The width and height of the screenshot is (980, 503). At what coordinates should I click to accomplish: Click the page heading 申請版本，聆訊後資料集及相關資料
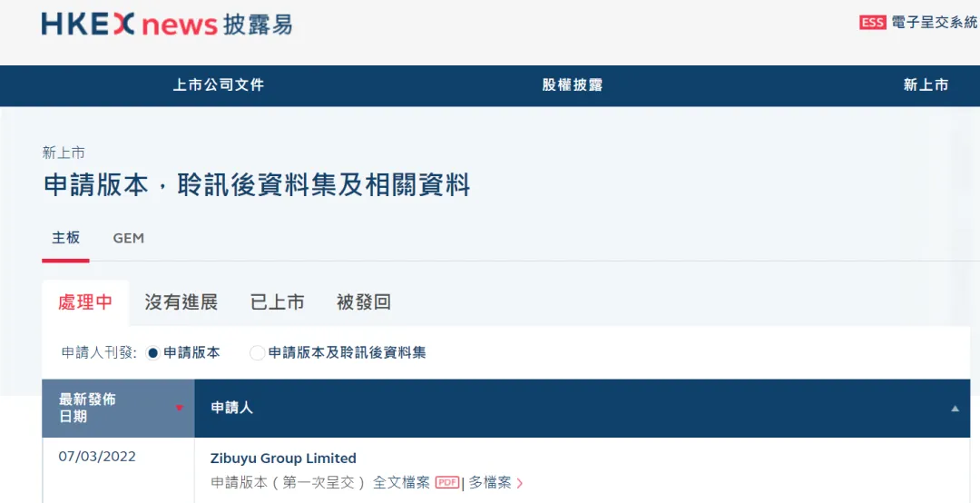click(256, 186)
